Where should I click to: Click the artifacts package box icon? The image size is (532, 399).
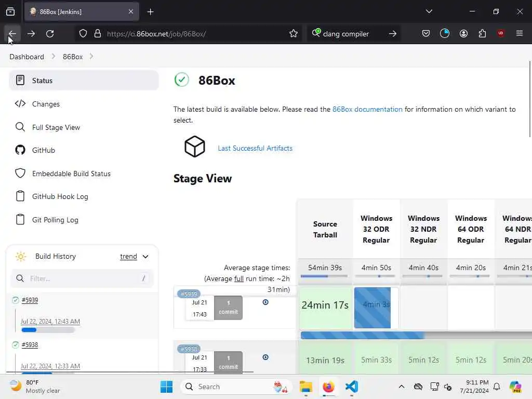click(194, 147)
